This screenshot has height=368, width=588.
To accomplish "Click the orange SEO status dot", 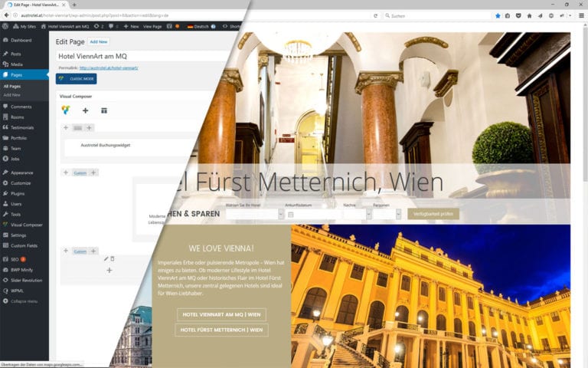I will coord(178,26).
